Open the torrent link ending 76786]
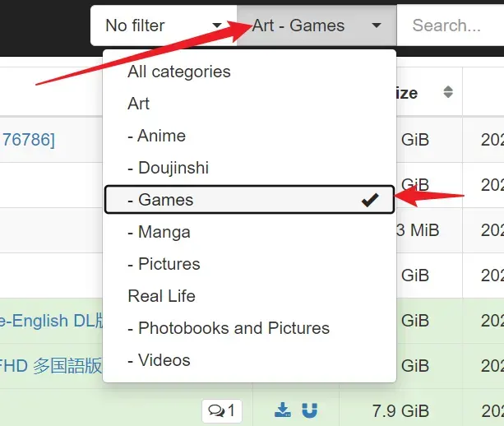This screenshot has width=504, height=426. [28, 140]
